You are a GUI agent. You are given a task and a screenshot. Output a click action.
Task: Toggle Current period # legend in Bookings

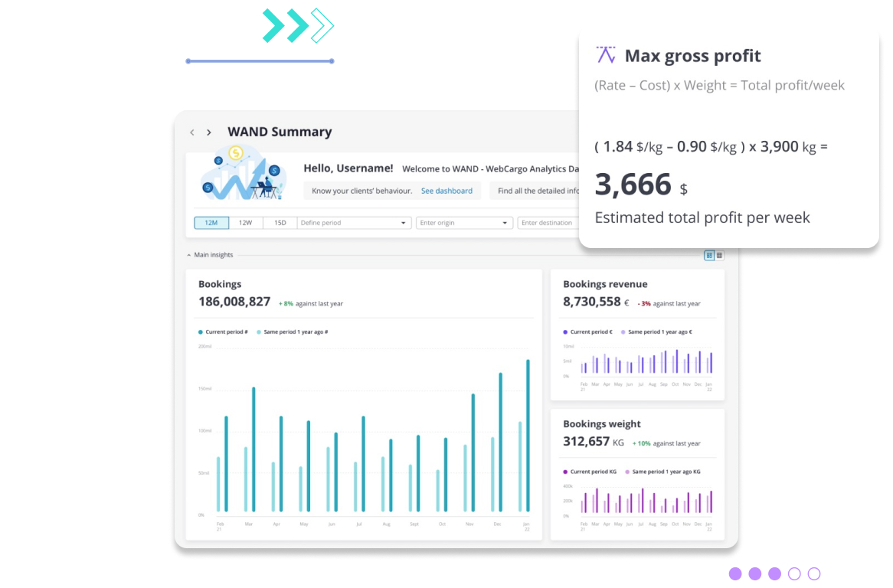[x=223, y=332]
